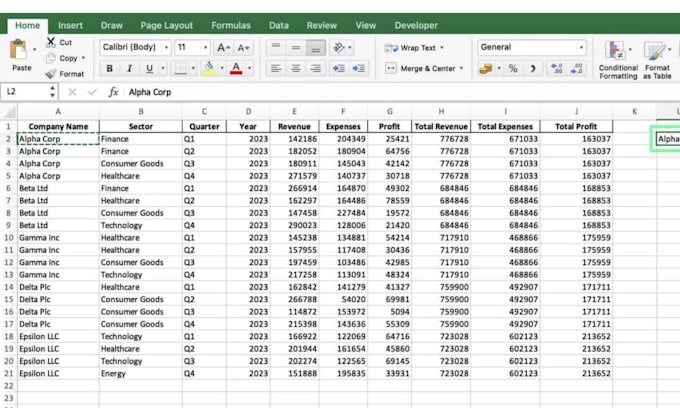The image size is (680, 408).
Task: Align cell text left
Action: tap(276, 68)
